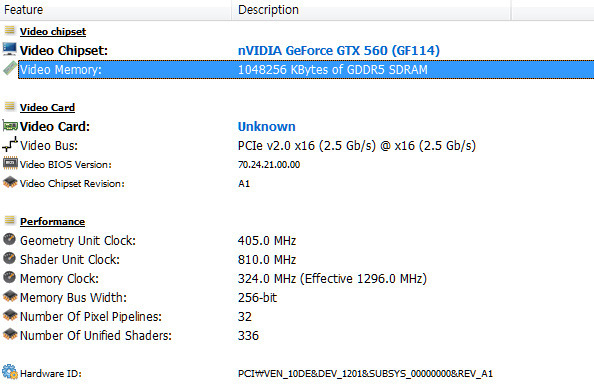Click the Video Card section icon
The height and width of the screenshot is (387, 594).
[x=9, y=106]
